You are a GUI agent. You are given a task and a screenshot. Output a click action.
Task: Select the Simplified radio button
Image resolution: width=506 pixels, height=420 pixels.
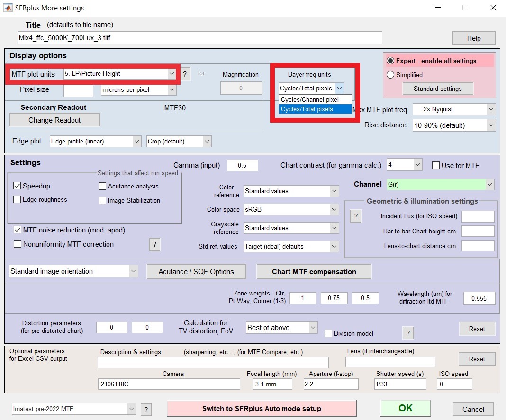[x=390, y=75]
